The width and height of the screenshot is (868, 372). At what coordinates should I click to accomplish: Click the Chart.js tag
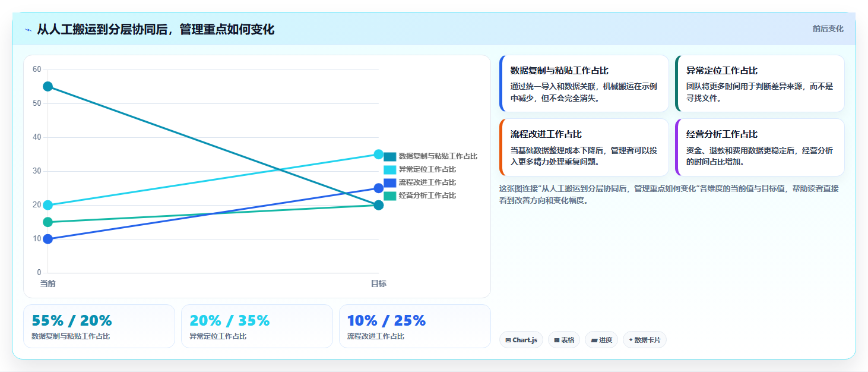(x=521, y=340)
